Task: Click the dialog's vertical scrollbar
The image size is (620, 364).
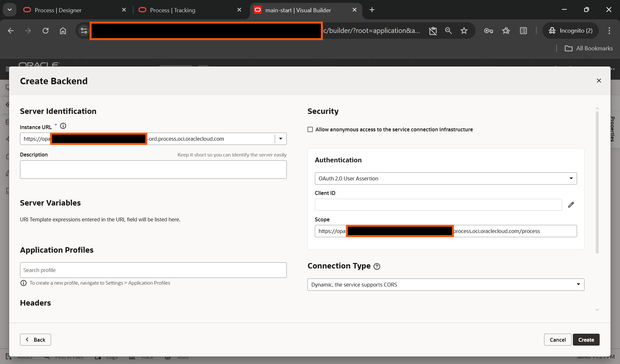Action: point(597,182)
